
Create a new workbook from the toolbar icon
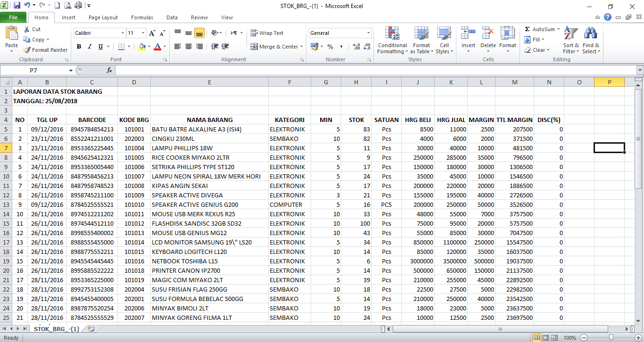pyautogui.click(x=57, y=6)
